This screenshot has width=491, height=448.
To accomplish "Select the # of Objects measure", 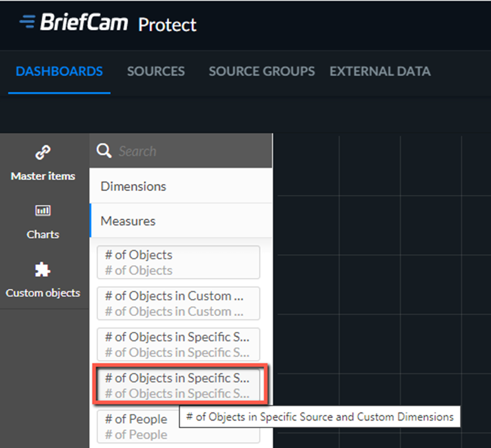I will tap(178, 262).
